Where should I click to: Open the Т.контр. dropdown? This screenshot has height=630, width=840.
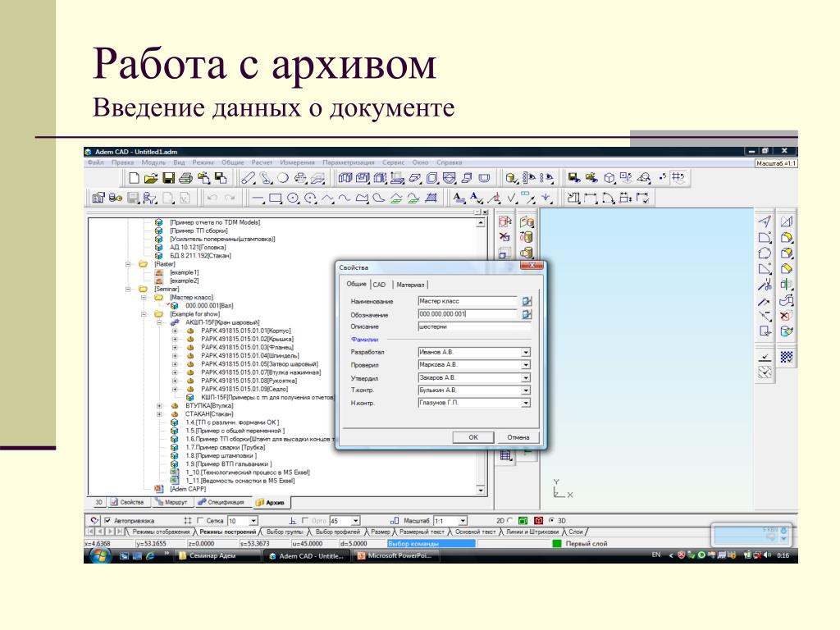526,390
